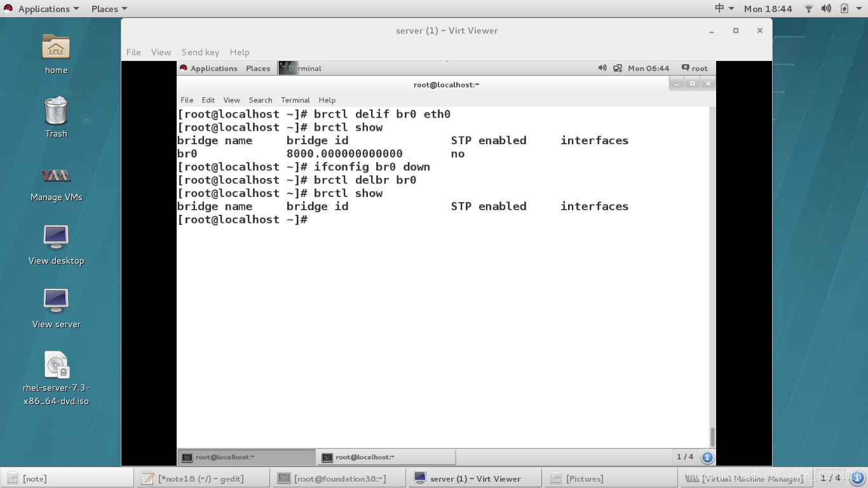
Task: Open terminal Search menu
Action: coord(261,100)
